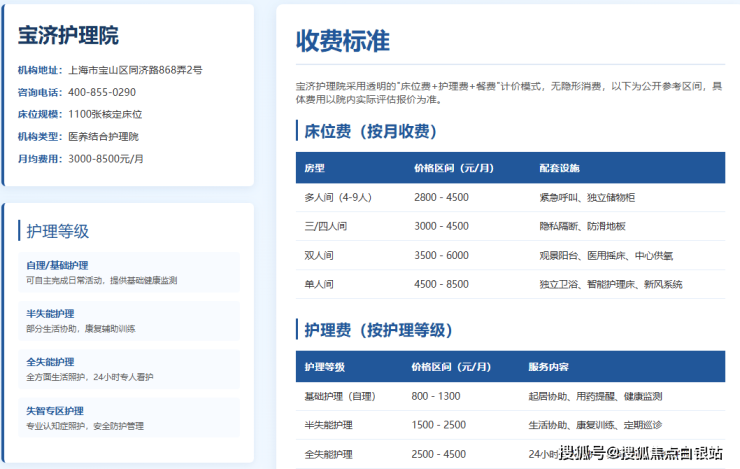Click the price 2500 - 4500
Image resolution: width=740 pixels, height=469 pixels.
[x=438, y=454]
